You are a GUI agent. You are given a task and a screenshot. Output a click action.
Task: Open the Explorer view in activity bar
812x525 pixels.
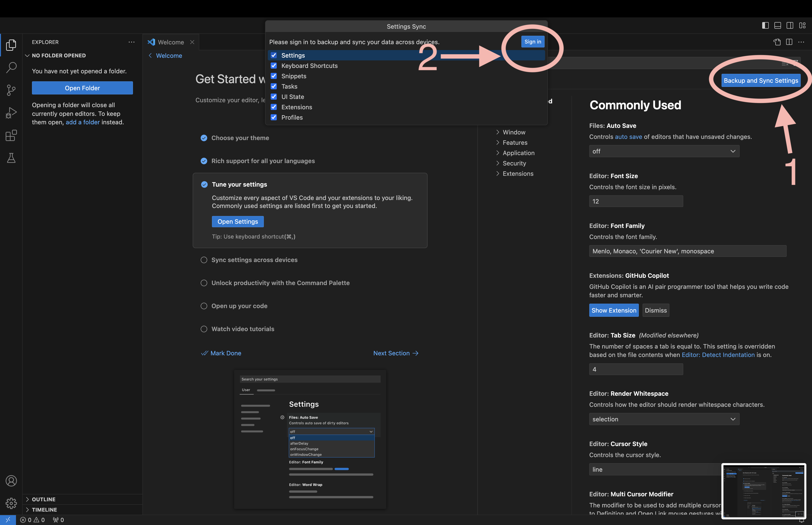point(11,45)
